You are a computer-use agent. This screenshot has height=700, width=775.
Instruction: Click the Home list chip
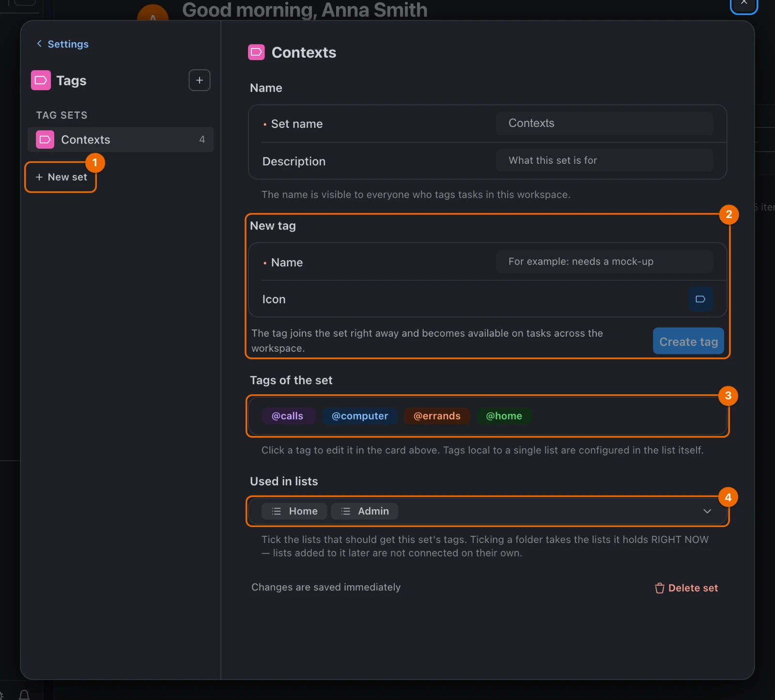[x=294, y=511]
